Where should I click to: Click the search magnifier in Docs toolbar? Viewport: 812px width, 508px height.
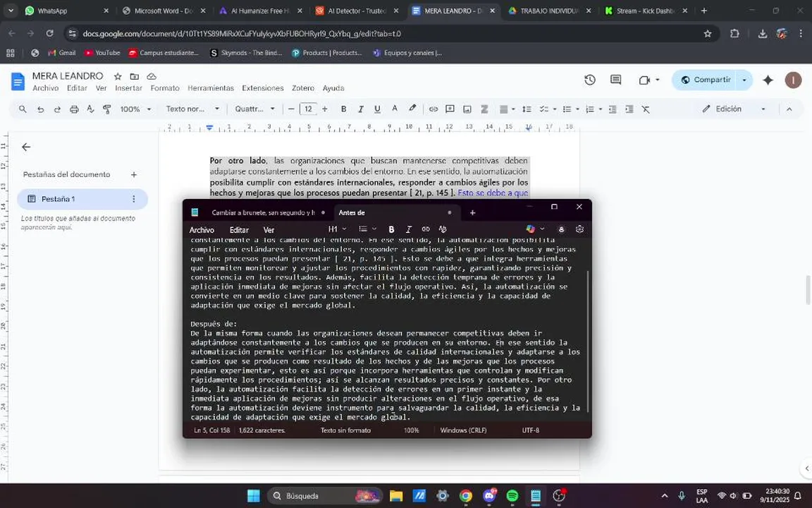coord(23,109)
